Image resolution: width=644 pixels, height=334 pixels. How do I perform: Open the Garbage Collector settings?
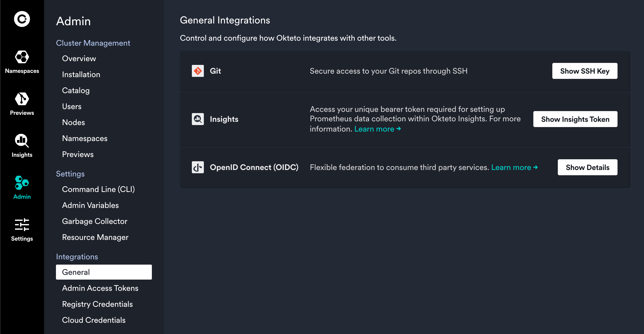(94, 221)
